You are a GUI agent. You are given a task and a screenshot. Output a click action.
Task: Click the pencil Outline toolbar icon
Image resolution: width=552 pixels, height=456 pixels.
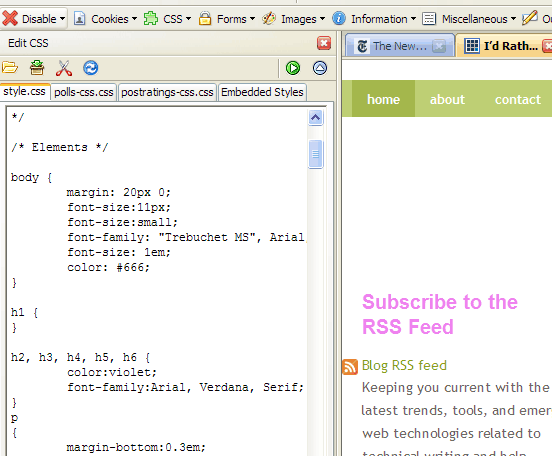click(x=529, y=18)
